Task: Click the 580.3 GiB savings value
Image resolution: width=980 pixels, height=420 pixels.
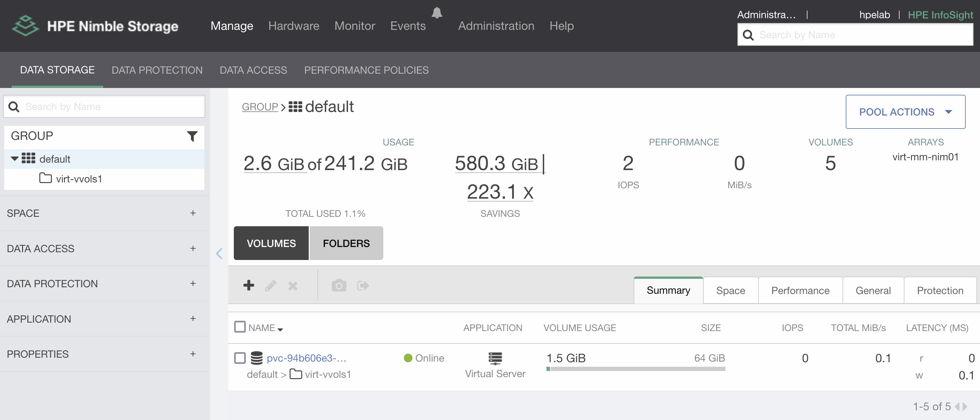Action: 496,164
